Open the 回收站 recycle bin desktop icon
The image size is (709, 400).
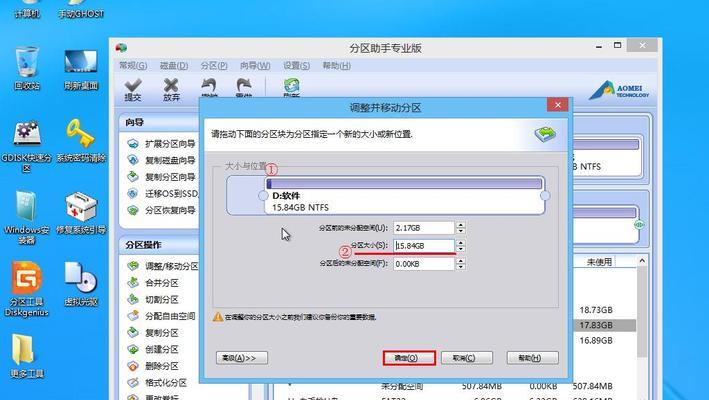[27, 68]
